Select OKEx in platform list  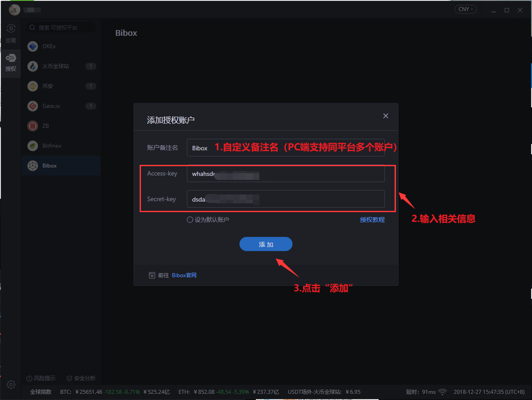click(x=61, y=46)
